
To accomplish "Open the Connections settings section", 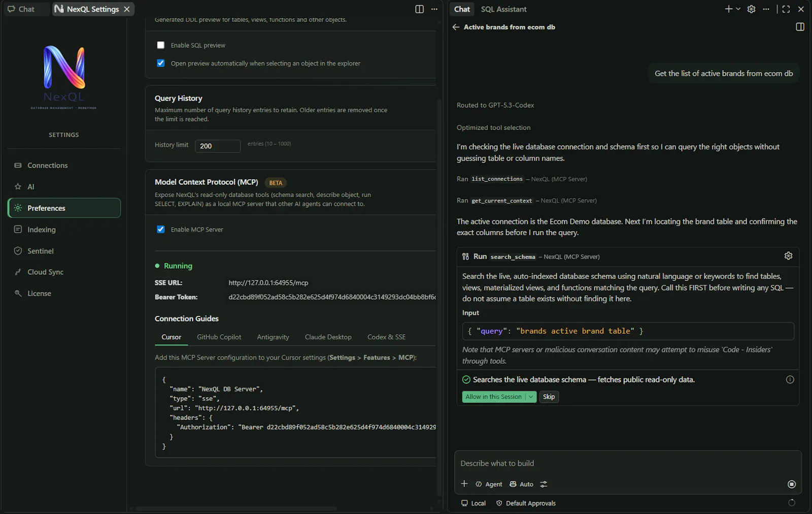I will (64, 166).
